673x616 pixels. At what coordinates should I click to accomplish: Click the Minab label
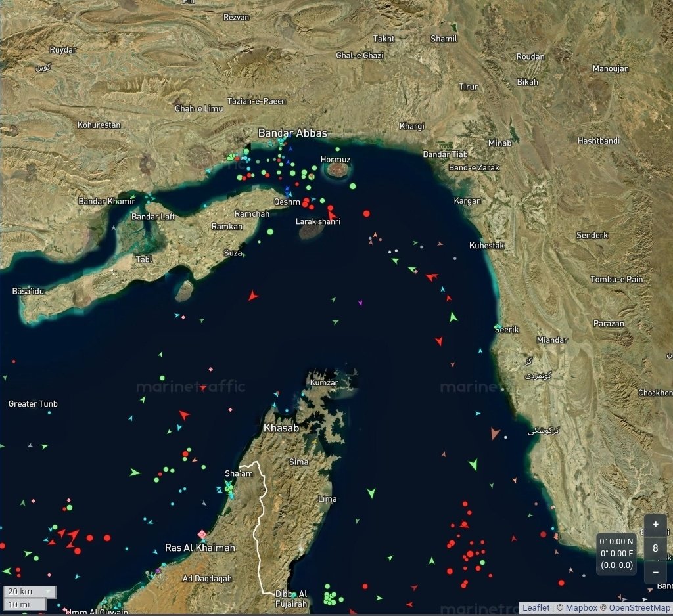(500, 143)
